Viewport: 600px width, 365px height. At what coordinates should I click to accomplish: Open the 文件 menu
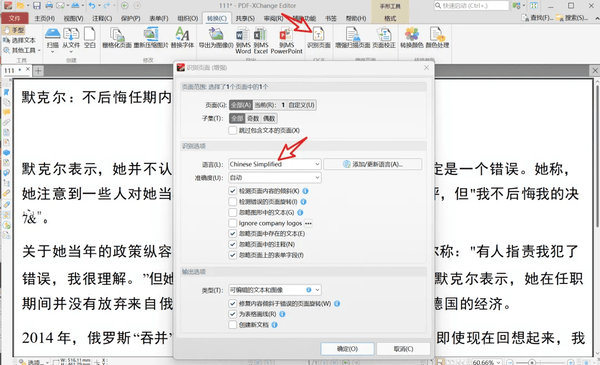point(15,18)
